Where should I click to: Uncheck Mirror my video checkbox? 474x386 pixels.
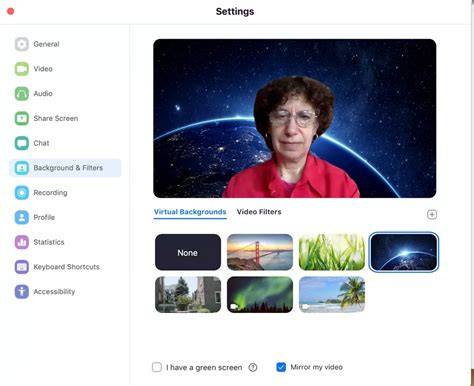[x=281, y=367]
